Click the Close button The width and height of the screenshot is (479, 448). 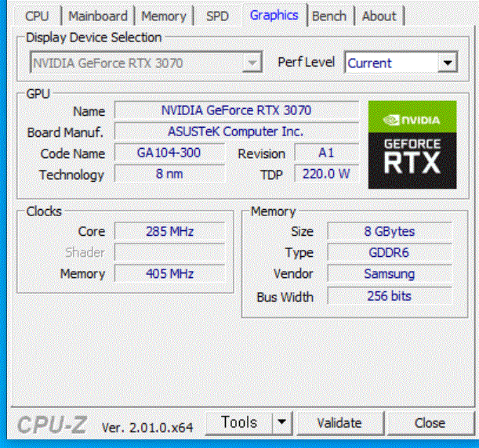430,423
